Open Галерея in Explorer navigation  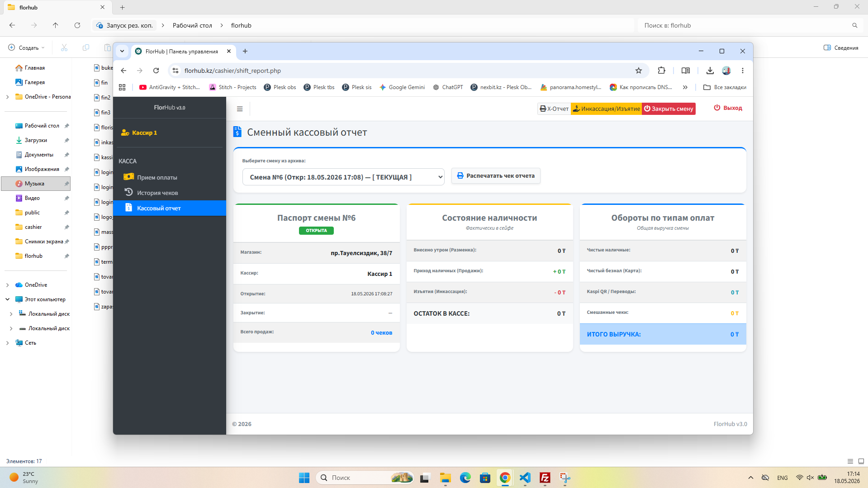35,82
